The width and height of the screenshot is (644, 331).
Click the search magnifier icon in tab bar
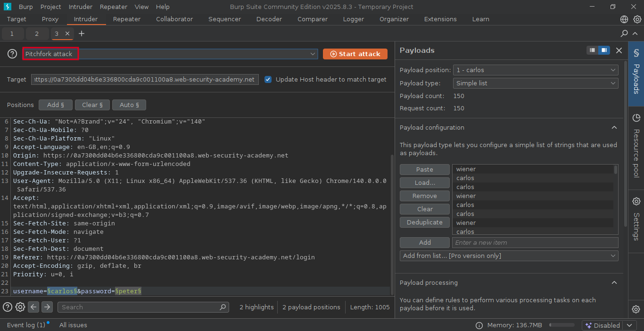click(x=624, y=33)
